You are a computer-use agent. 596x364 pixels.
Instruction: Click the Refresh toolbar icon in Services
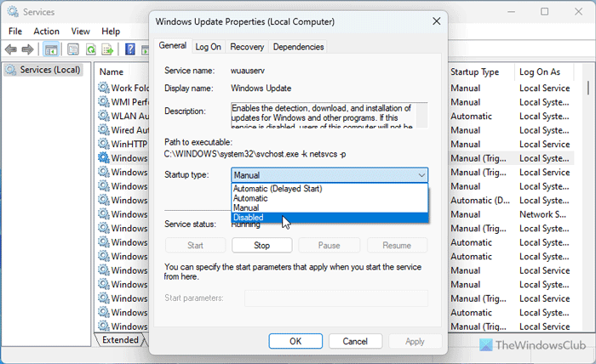(x=91, y=49)
